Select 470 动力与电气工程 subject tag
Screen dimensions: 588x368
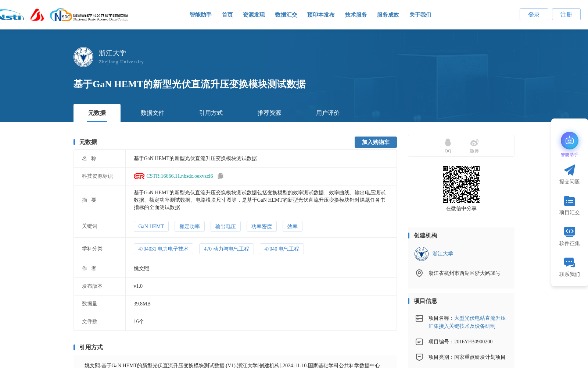pyautogui.click(x=226, y=249)
